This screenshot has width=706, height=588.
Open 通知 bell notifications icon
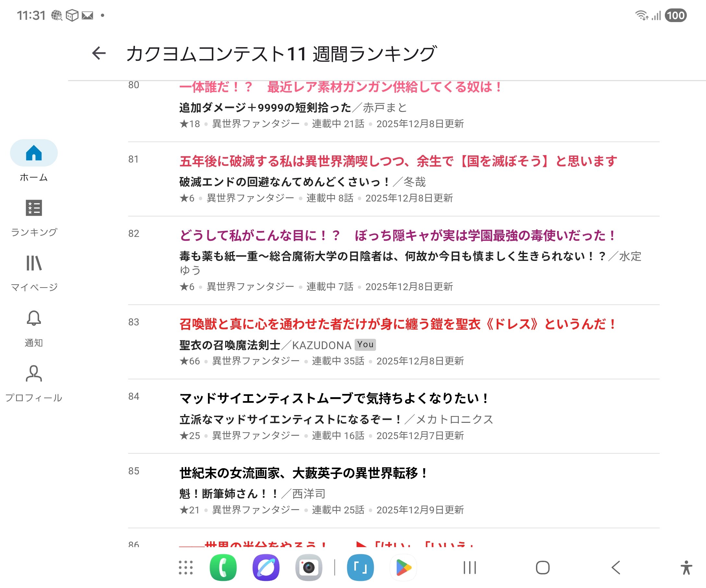[x=34, y=318]
